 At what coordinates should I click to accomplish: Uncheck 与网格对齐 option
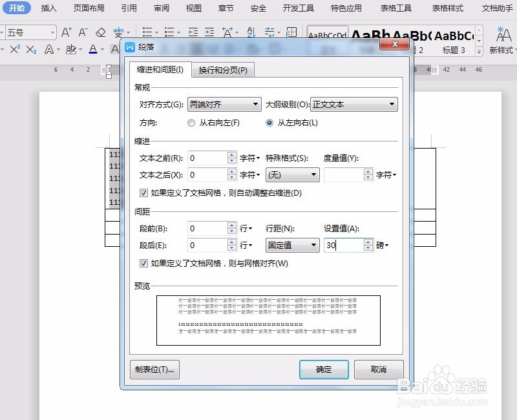(143, 263)
